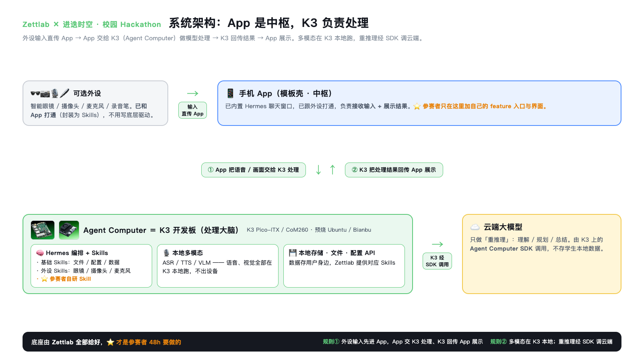Open the second dark K3 board thumbnail

(69, 230)
